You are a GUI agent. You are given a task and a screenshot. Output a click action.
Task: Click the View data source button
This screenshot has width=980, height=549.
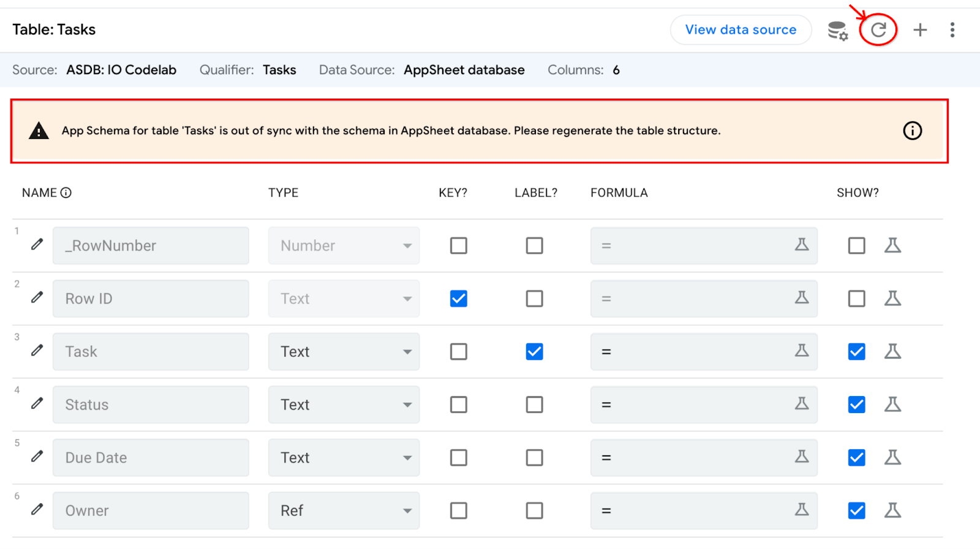(741, 30)
